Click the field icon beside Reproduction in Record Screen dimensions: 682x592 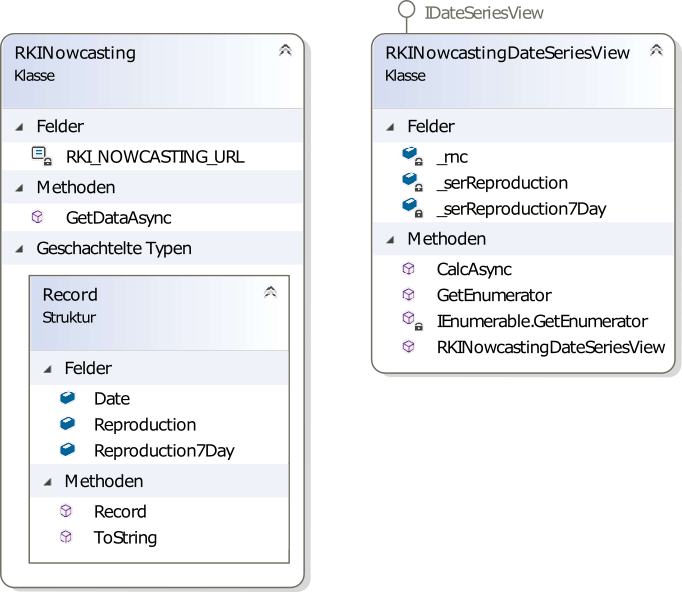tap(67, 424)
